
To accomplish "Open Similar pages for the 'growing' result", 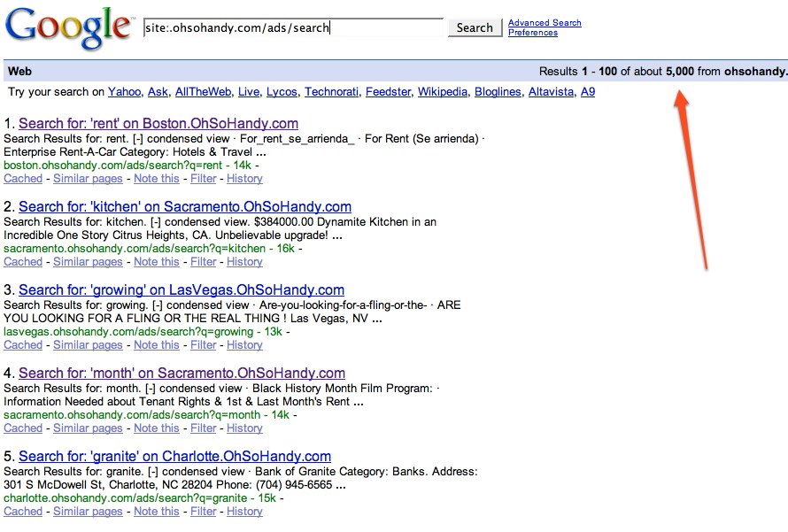I will (x=88, y=345).
